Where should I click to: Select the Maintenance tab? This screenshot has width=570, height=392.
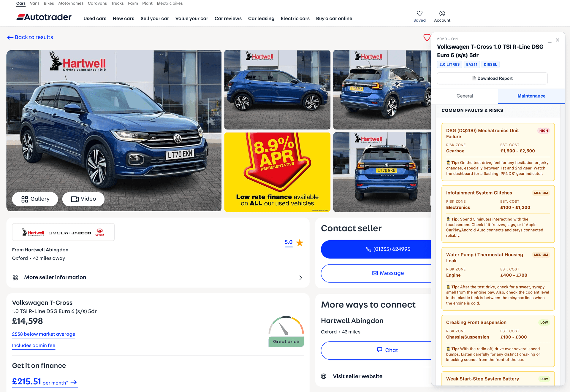[531, 96]
